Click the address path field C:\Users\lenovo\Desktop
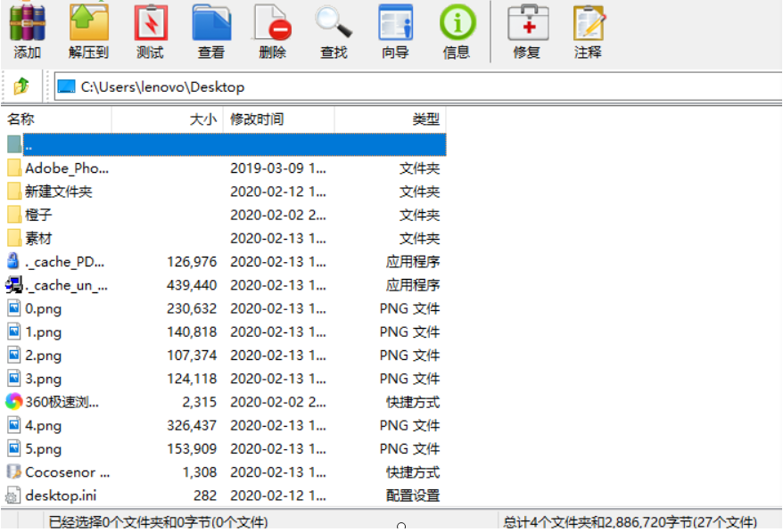The width and height of the screenshot is (783, 532). point(417,86)
